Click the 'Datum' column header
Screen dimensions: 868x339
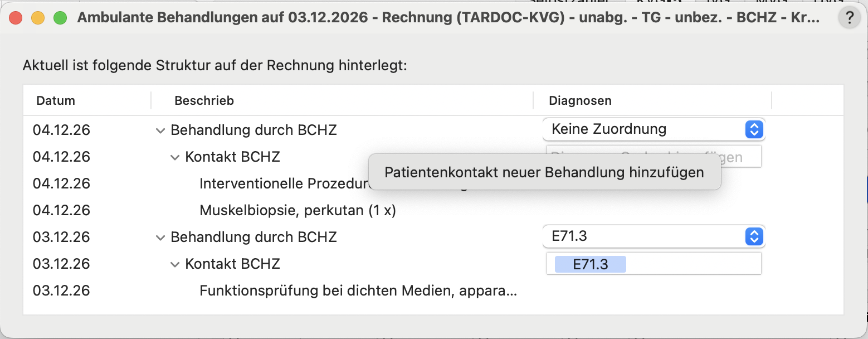56,101
